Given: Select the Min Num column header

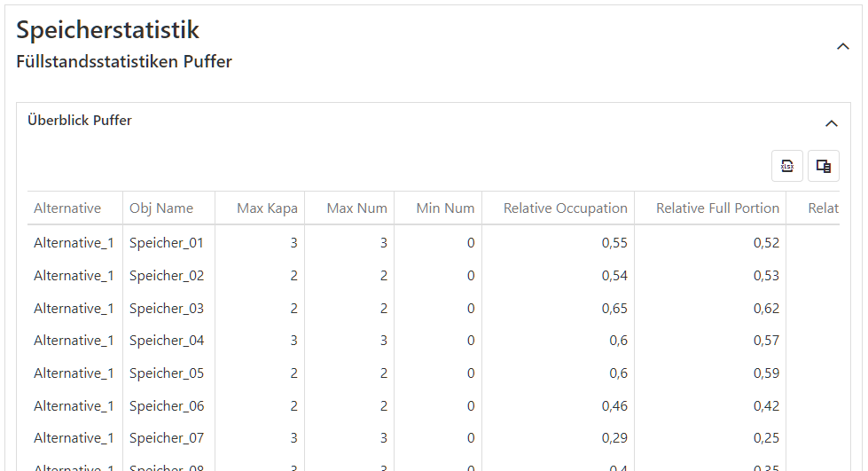Looking at the screenshot, I should click(x=445, y=208).
